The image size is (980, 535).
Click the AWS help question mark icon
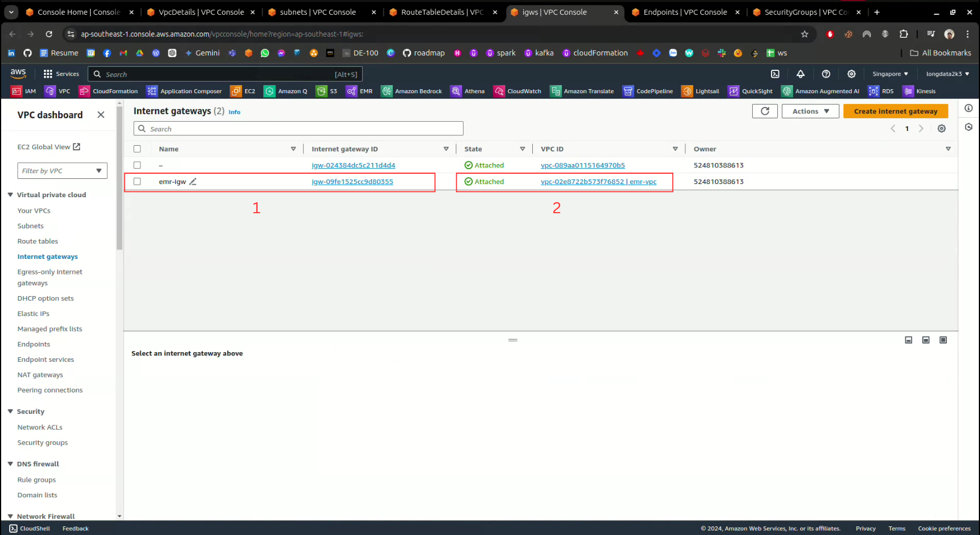pos(826,74)
